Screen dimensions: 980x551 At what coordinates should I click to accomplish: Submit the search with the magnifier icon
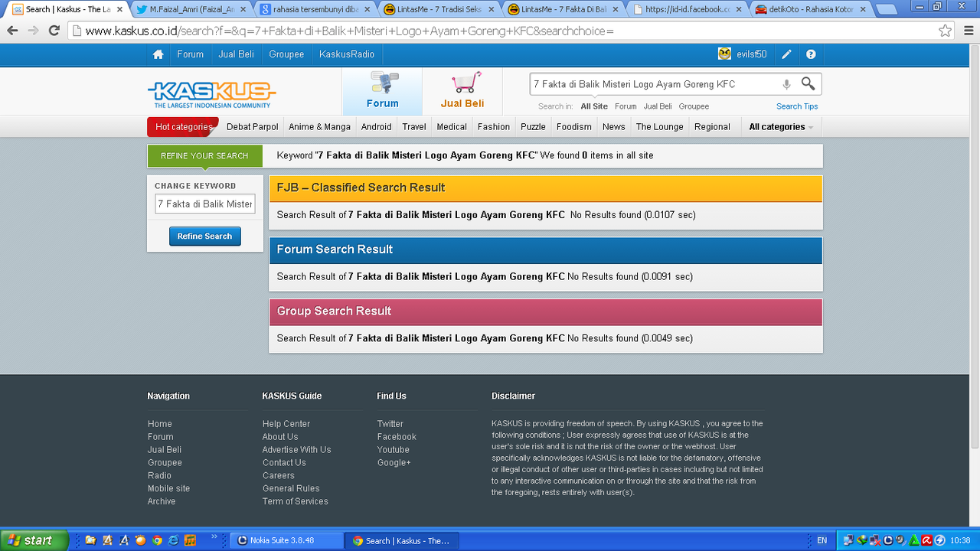[x=808, y=83]
